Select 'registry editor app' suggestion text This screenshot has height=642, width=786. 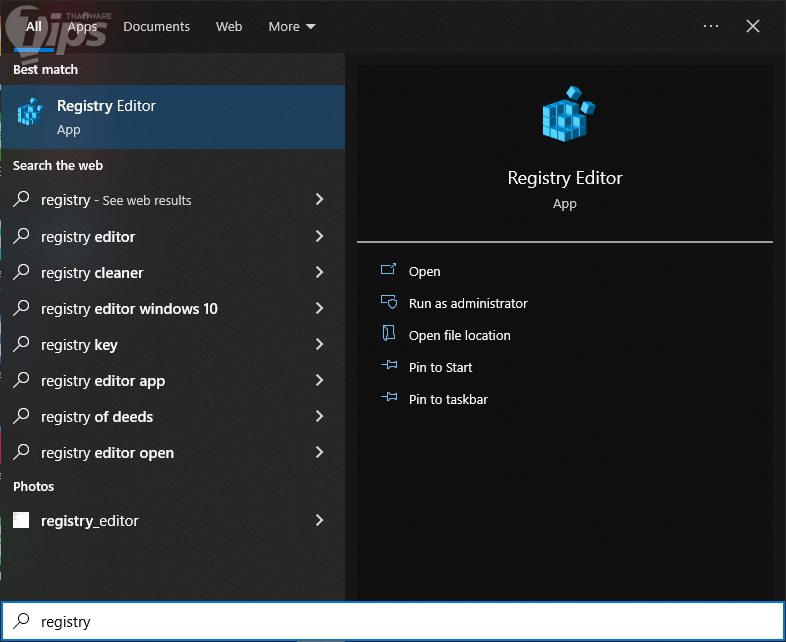(103, 381)
